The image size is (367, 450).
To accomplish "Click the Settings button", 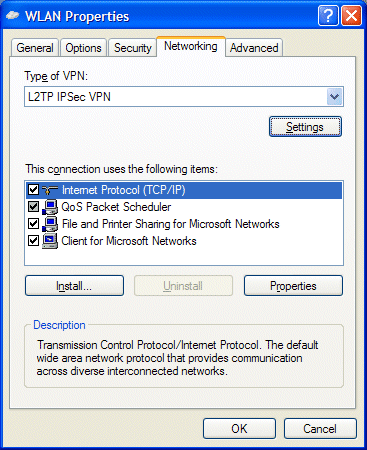I will (x=305, y=127).
